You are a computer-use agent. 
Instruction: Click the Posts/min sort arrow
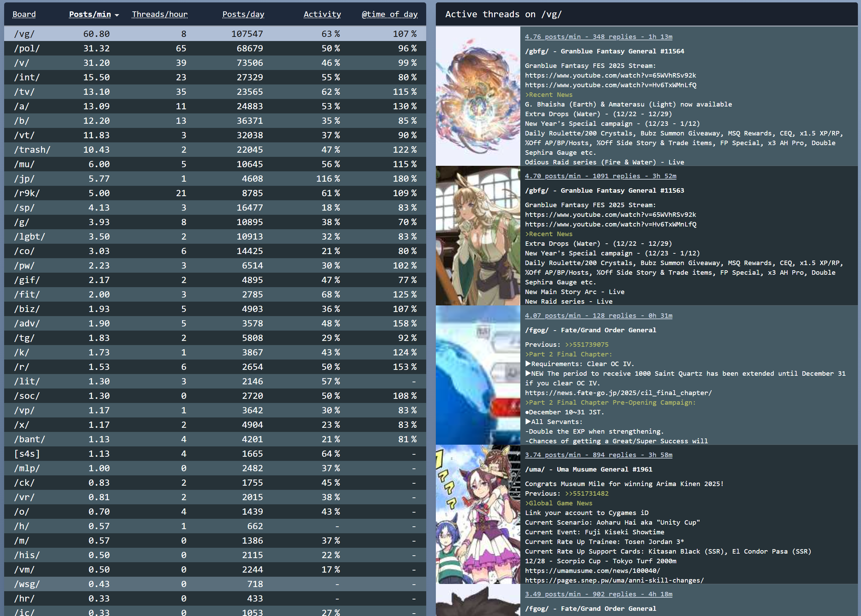point(117,15)
